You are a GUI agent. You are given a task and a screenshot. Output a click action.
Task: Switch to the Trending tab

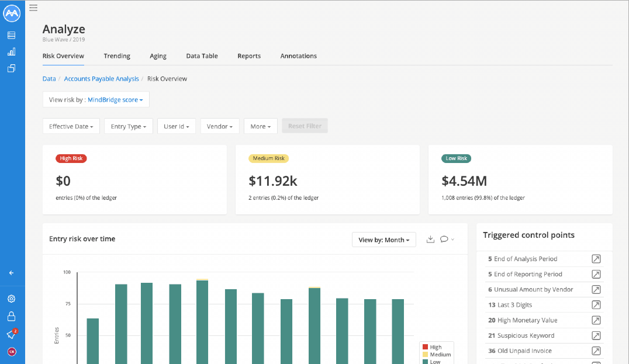click(117, 56)
